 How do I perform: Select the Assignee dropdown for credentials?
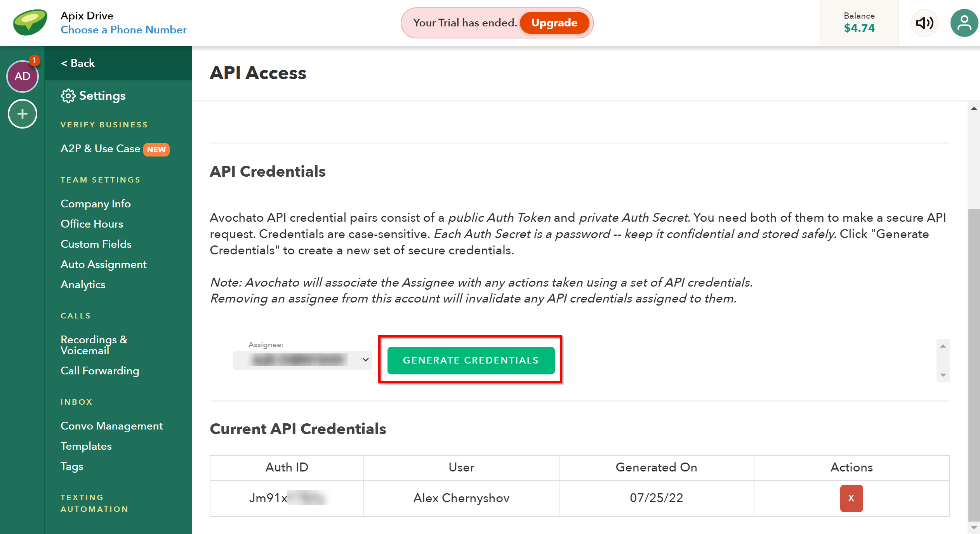(303, 360)
